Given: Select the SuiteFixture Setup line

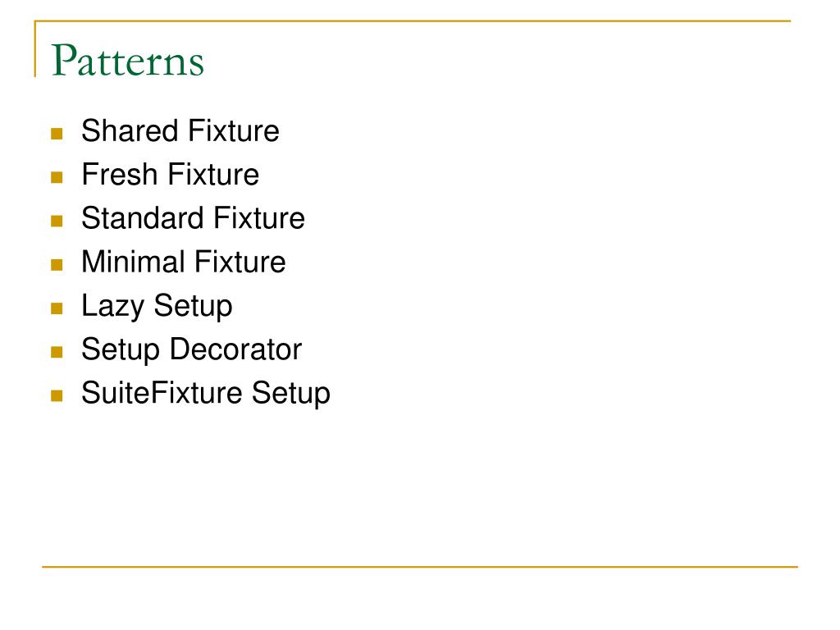Looking at the screenshot, I should pyautogui.click(x=205, y=394).
